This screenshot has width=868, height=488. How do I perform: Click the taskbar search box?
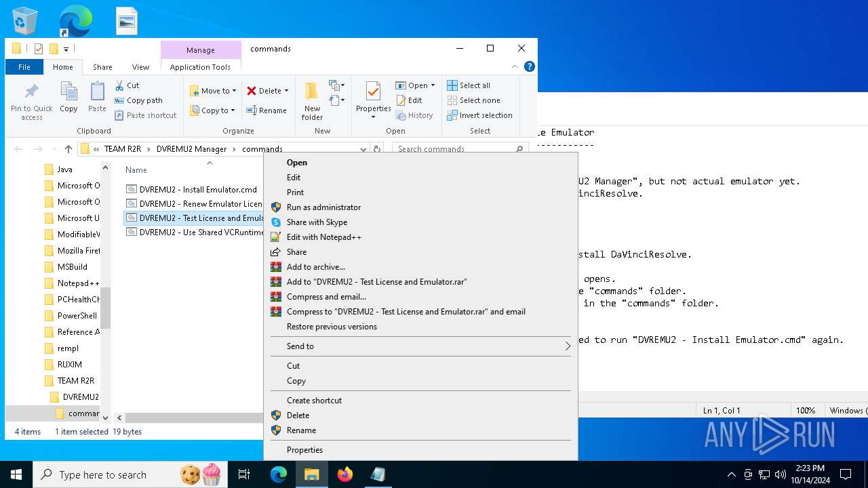(129, 474)
